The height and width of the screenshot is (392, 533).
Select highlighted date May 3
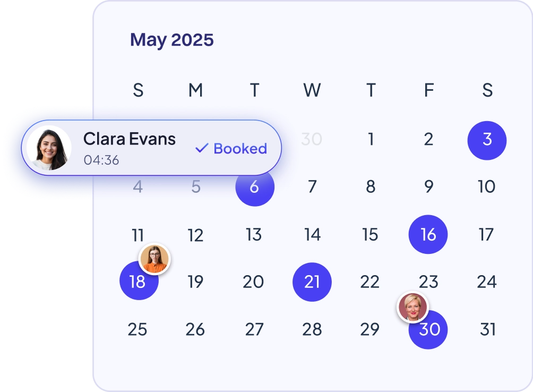click(x=487, y=140)
